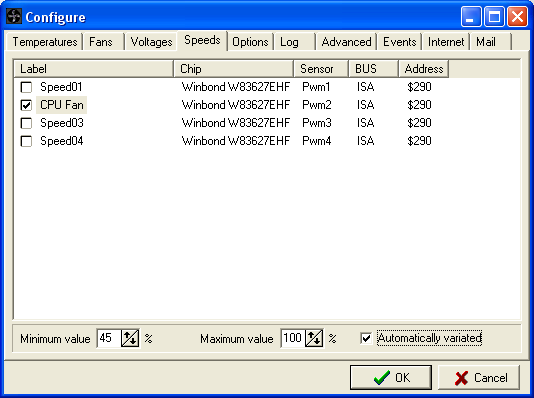This screenshot has height=398, width=534.
Task: Minimize the Configure window
Action: 471,16
